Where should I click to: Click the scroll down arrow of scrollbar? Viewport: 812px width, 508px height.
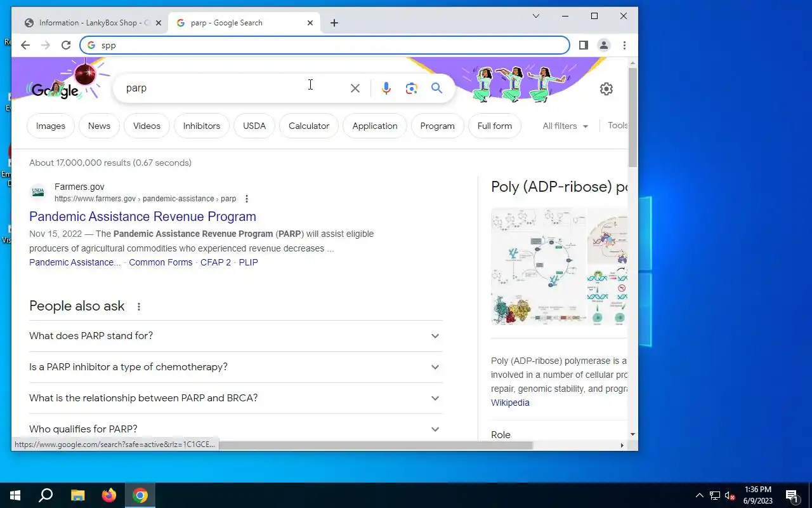pyautogui.click(x=632, y=434)
